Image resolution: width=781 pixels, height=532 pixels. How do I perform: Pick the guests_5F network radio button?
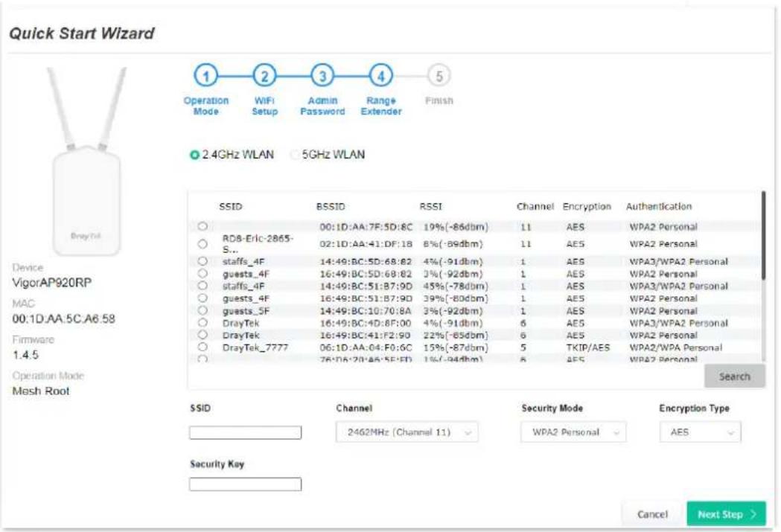point(203,310)
